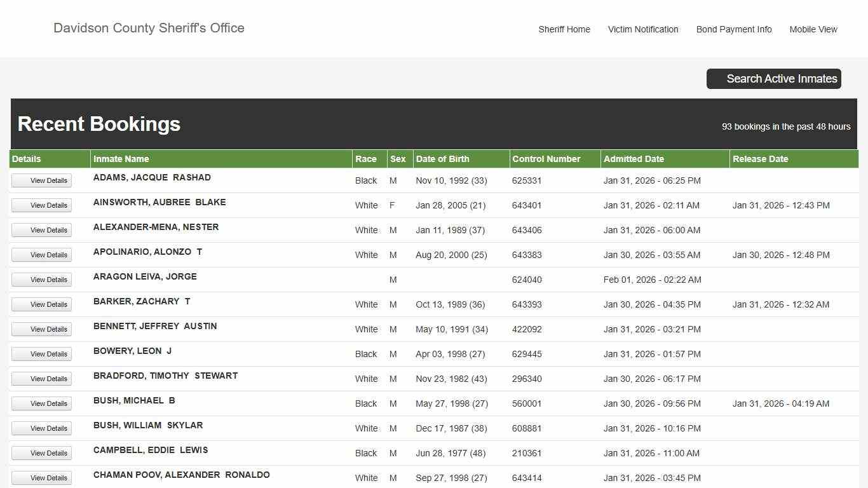Click the Search Active Inmates button
Screen dimensions: 868x488
(773, 79)
